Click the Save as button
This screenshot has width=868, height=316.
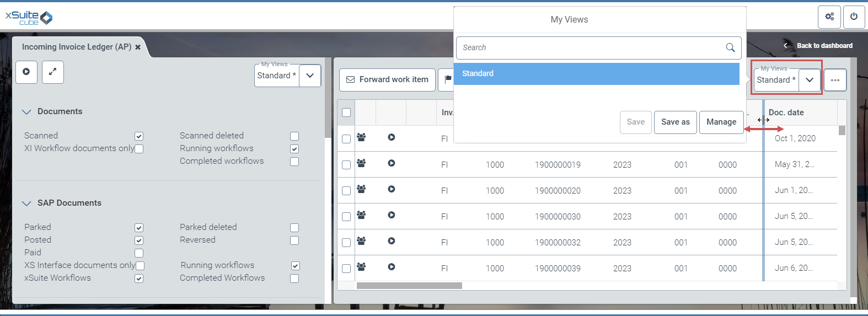[675, 122]
